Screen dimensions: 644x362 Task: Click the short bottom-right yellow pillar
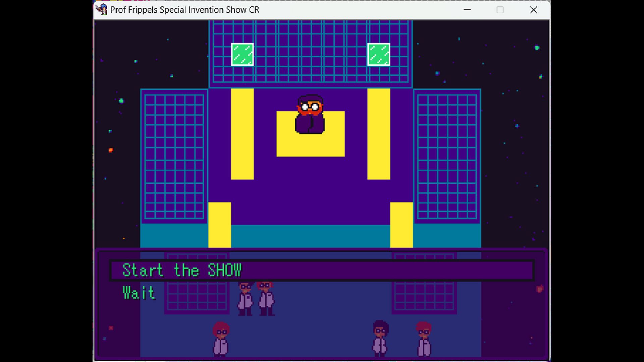pos(401,225)
